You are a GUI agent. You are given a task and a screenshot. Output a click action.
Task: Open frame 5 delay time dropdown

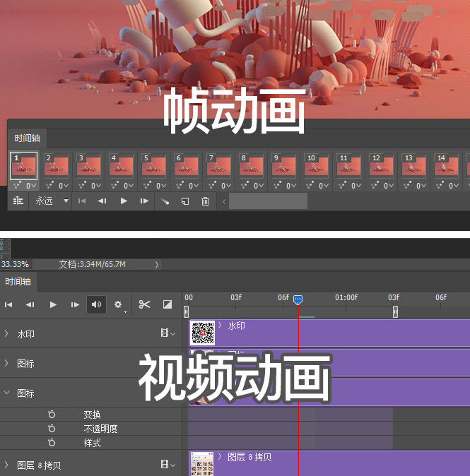pyautogui.click(x=161, y=186)
